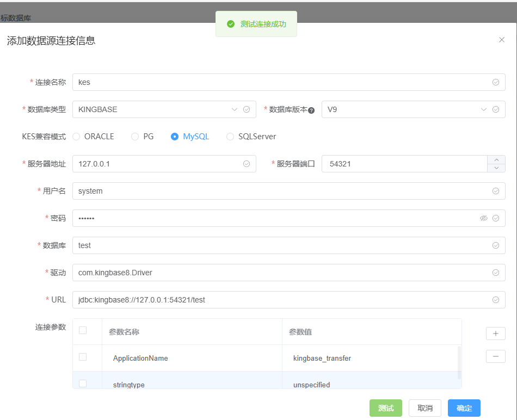This screenshot has height=420, width=517.
Task: Open the V9 database version dropdown
Action: (413, 109)
